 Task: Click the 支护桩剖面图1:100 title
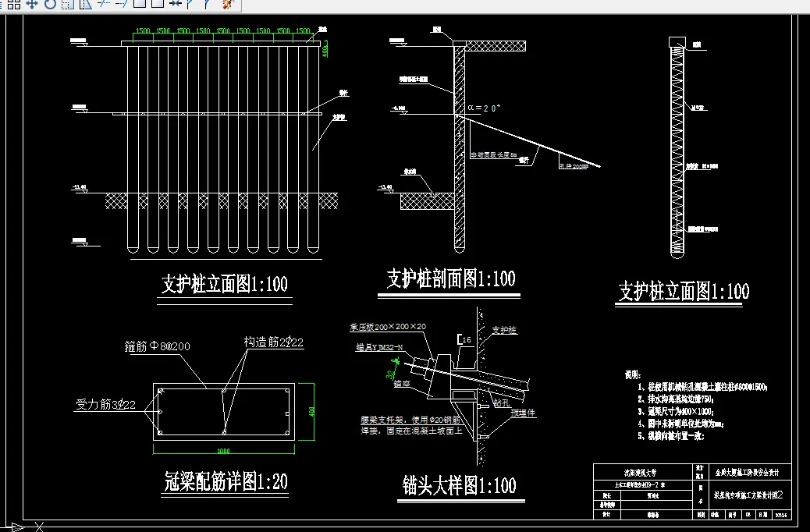point(450,278)
